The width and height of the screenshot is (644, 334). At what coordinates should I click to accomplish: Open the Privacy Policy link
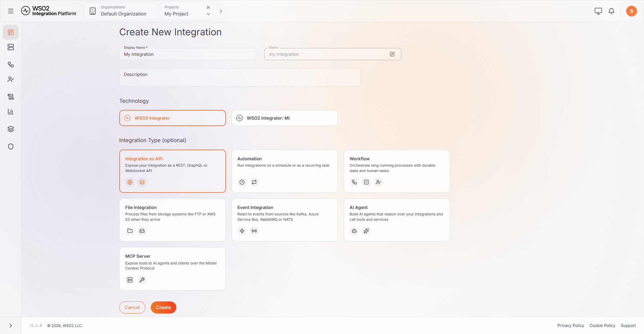click(571, 326)
